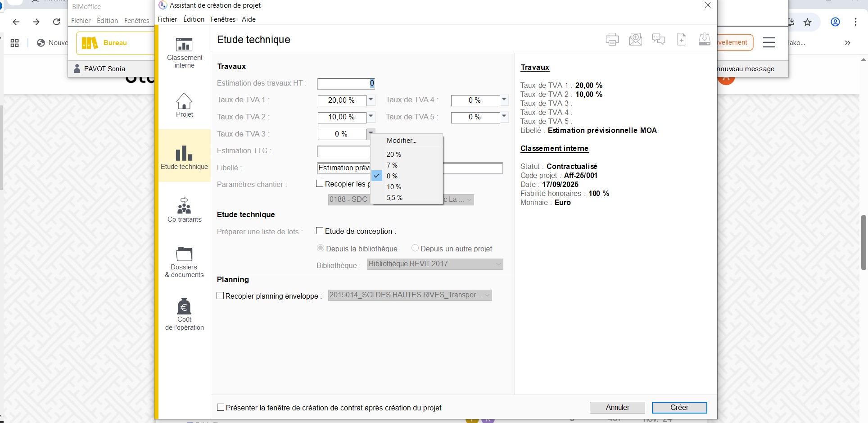Open the Classement interne section
This screenshot has height=423, width=868.
pos(184,53)
